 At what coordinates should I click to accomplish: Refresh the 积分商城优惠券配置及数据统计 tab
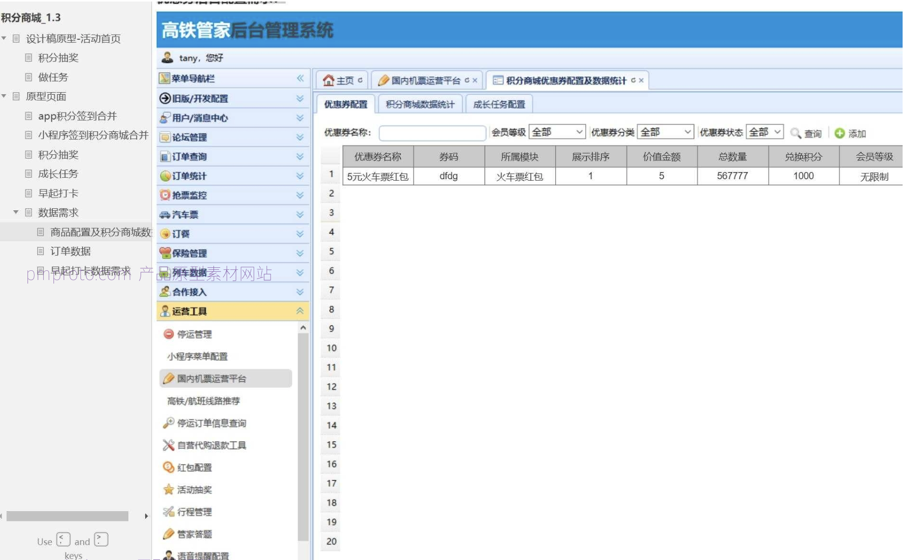click(633, 80)
